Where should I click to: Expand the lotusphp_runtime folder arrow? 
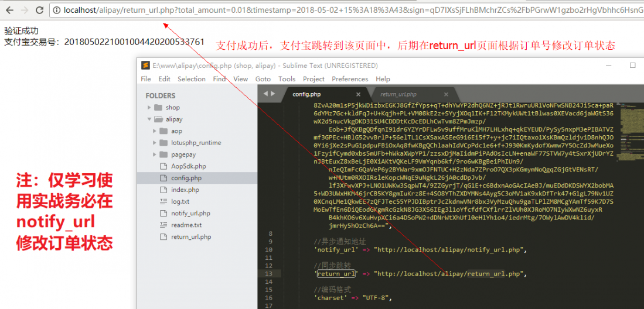pyautogui.click(x=155, y=143)
